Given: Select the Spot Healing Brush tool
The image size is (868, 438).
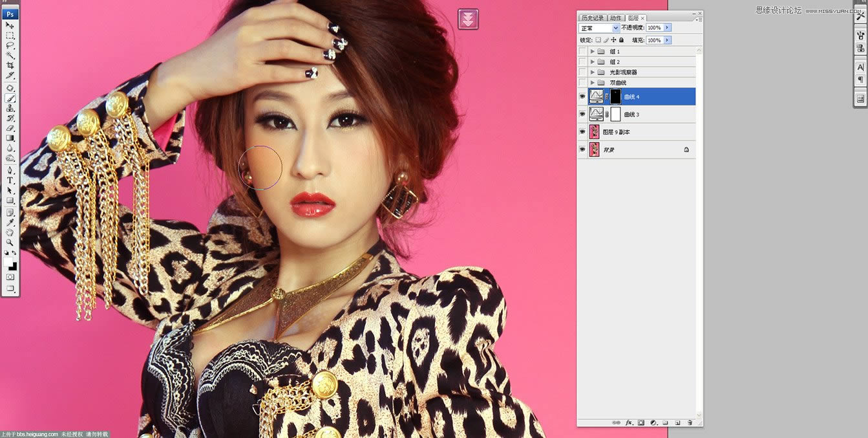Looking at the screenshot, I should point(10,88).
